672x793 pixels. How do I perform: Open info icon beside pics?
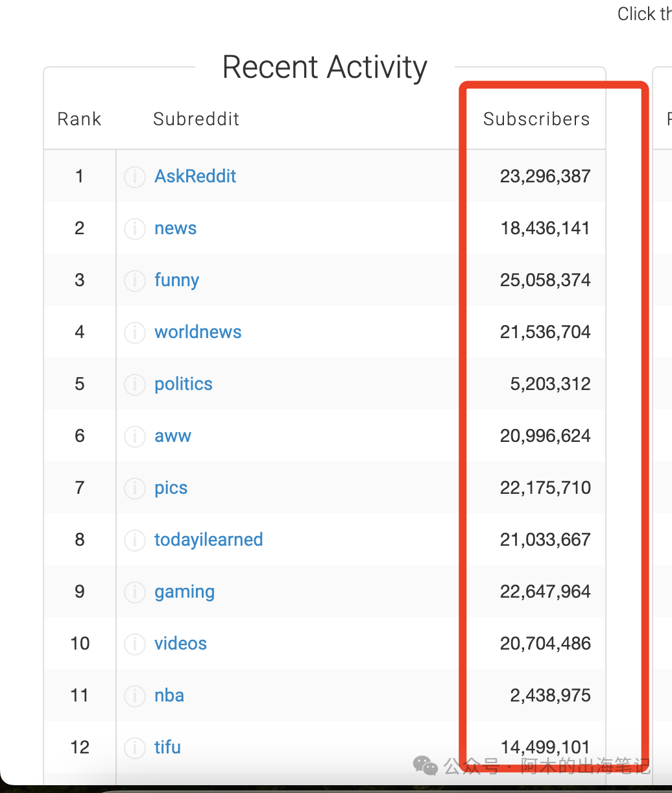point(135,488)
